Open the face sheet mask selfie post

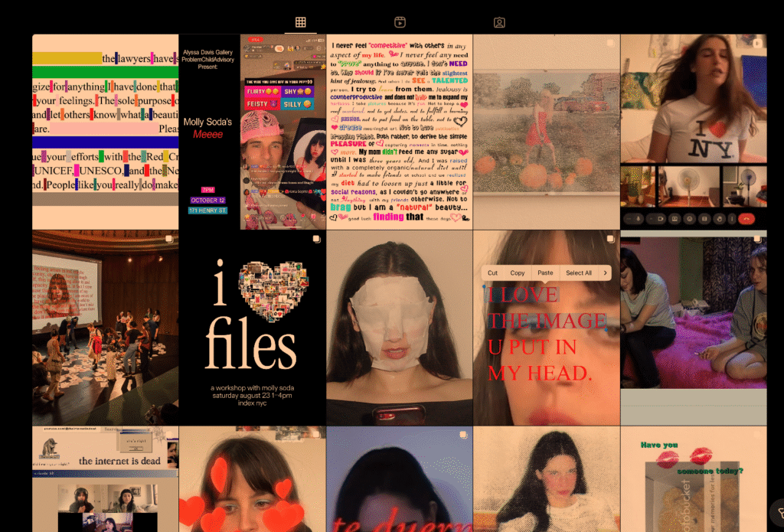click(399, 328)
